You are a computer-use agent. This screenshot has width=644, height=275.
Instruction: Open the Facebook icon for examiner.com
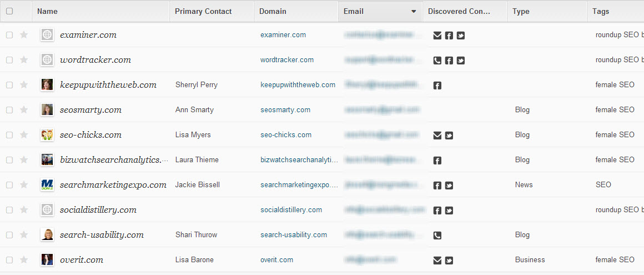(449, 36)
